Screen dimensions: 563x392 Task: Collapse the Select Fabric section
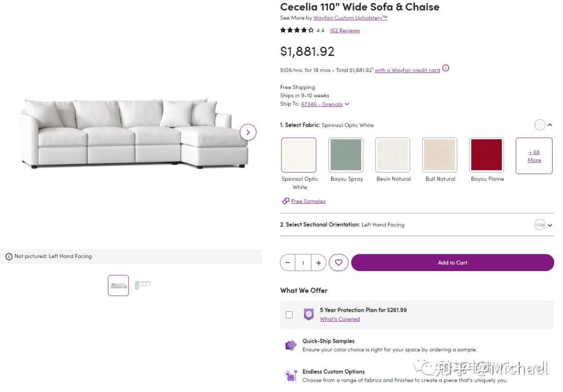550,125
